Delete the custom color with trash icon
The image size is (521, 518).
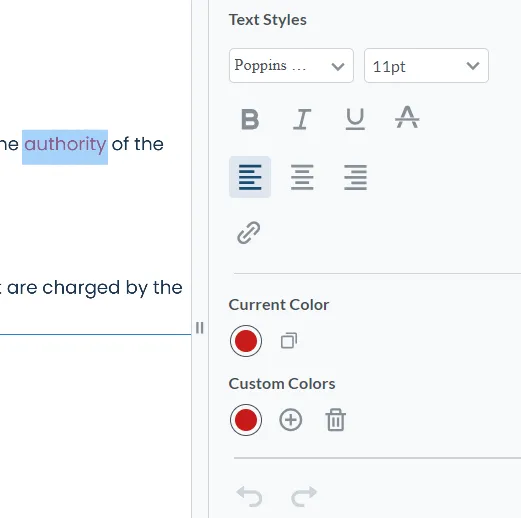335,420
